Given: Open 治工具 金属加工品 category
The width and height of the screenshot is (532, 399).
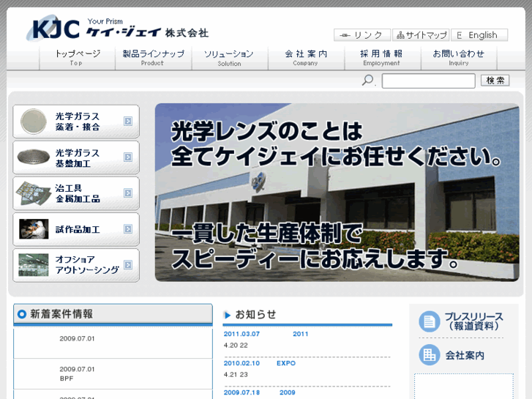Looking at the screenshot, I should tap(76, 193).
